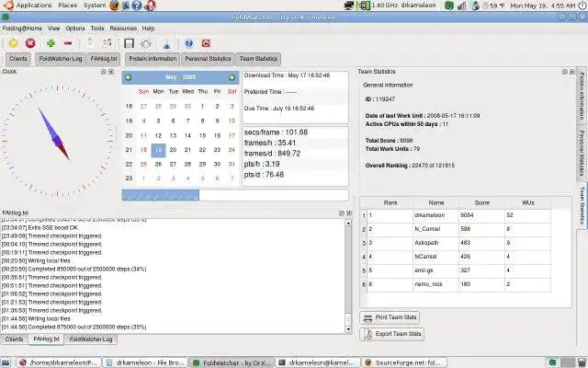Open the Help menu
588x368 pixels.
(x=148, y=29)
